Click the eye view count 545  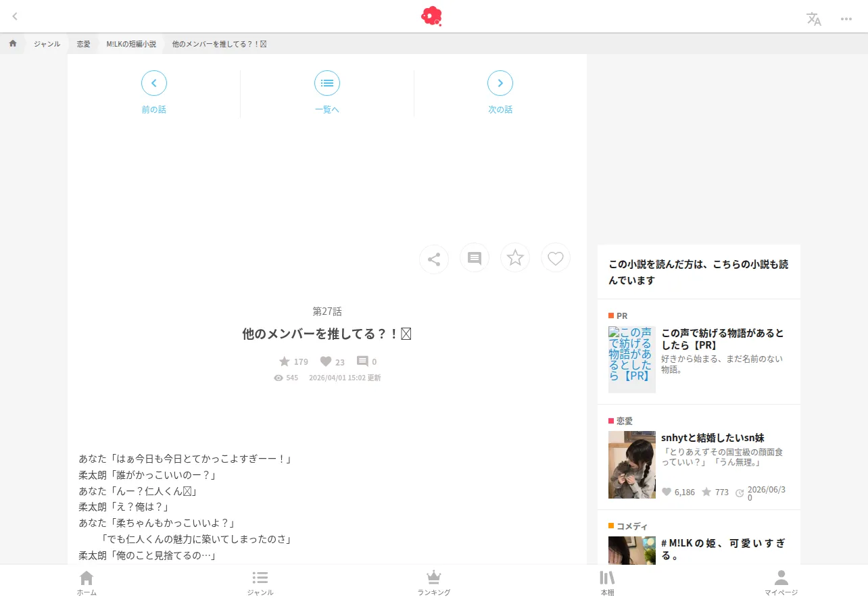click(x=286, y=378)
